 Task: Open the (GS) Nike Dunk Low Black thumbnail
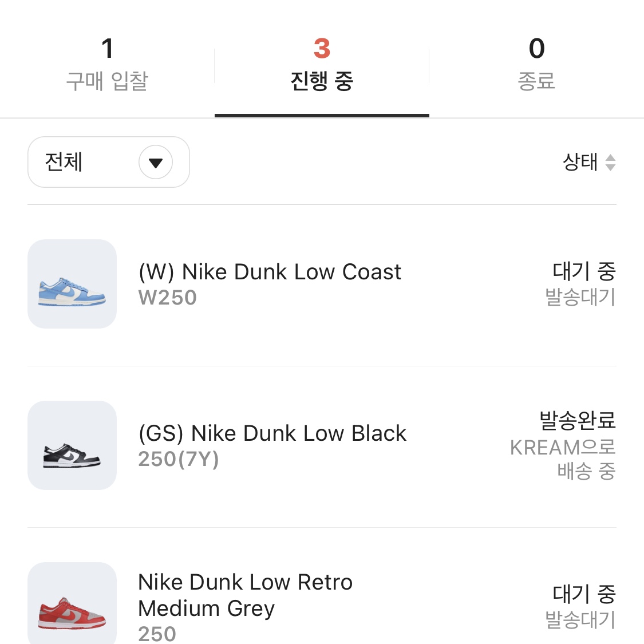click(72, 445)
